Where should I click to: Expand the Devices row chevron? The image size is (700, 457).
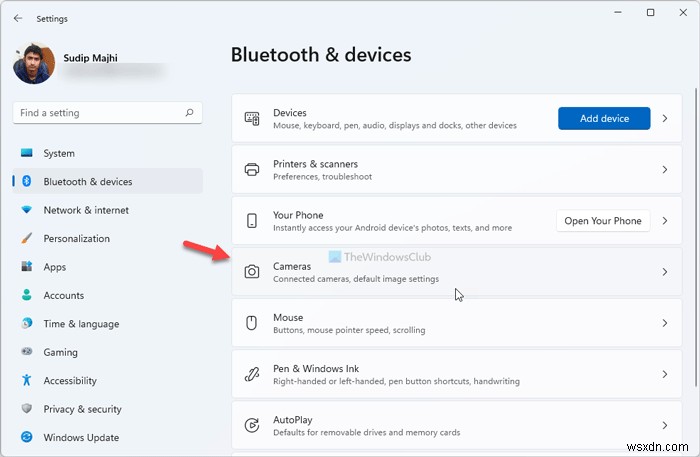[665, 118]
